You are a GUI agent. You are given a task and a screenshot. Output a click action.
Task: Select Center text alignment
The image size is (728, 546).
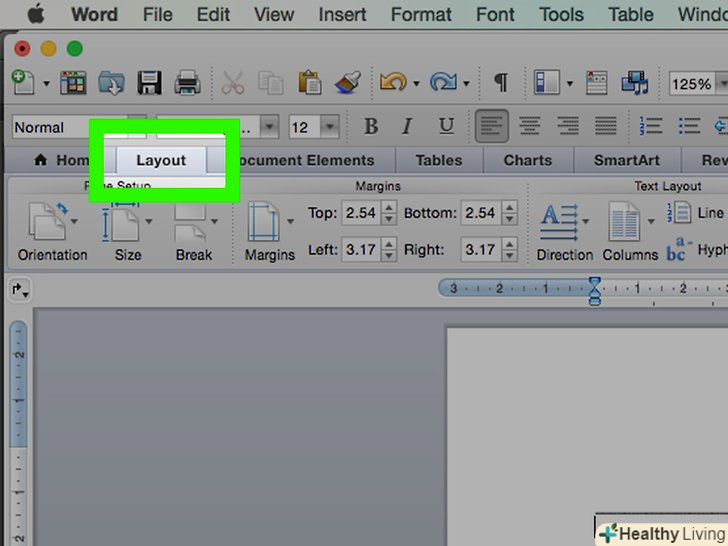529,126
